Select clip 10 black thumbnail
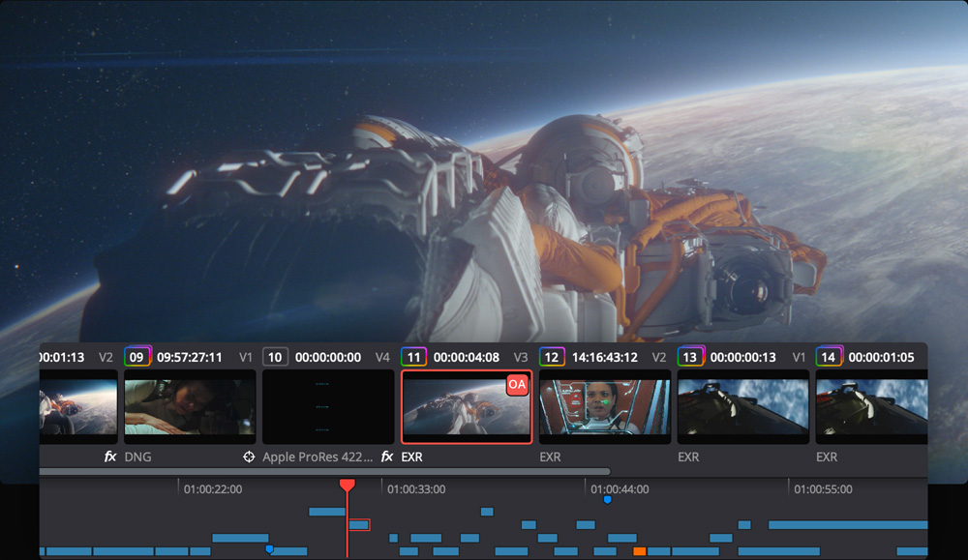This screenshot has width=968, height=560. (328, 406)
